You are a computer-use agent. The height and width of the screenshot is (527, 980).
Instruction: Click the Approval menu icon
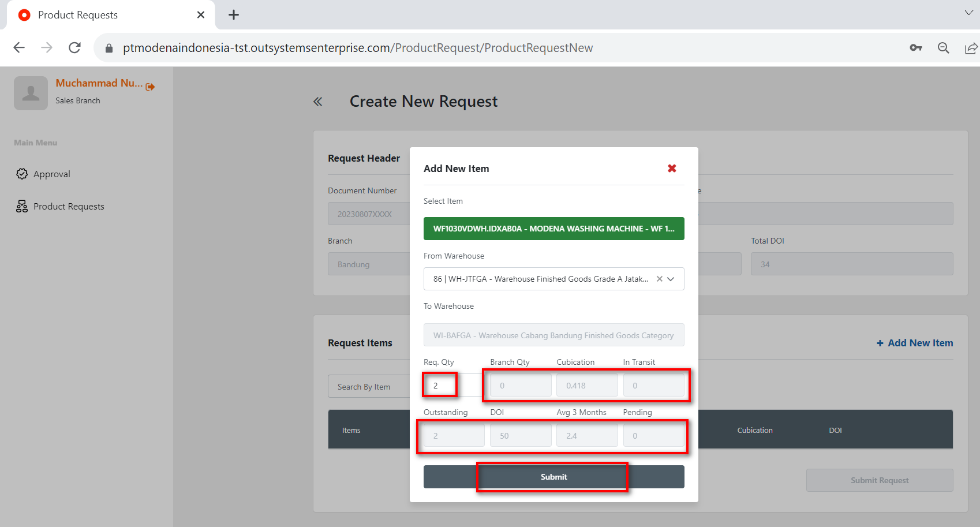(22, 174)
